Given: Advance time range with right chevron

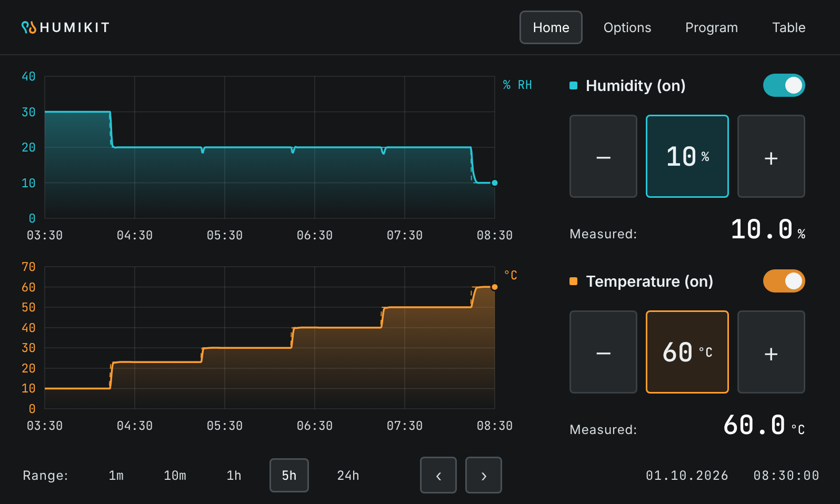Looking at the screenshot, I should (x=484, y=475).
